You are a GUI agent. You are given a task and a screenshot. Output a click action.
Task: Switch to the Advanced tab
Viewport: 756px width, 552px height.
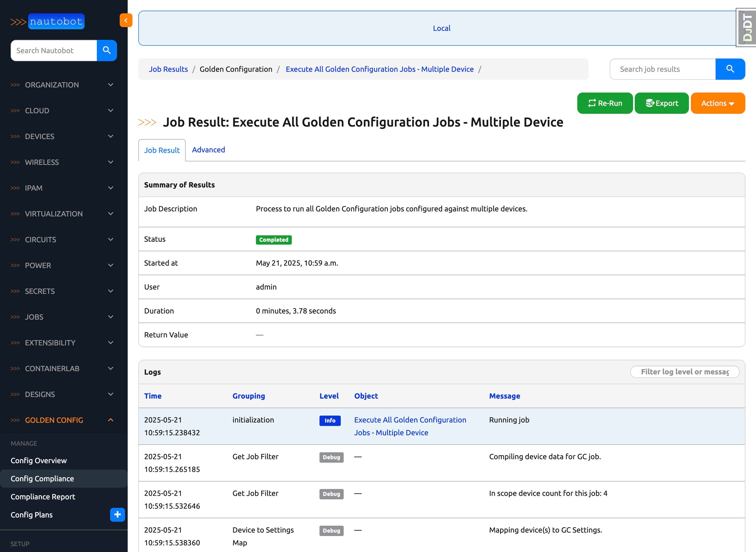click(x=208, y=150)
